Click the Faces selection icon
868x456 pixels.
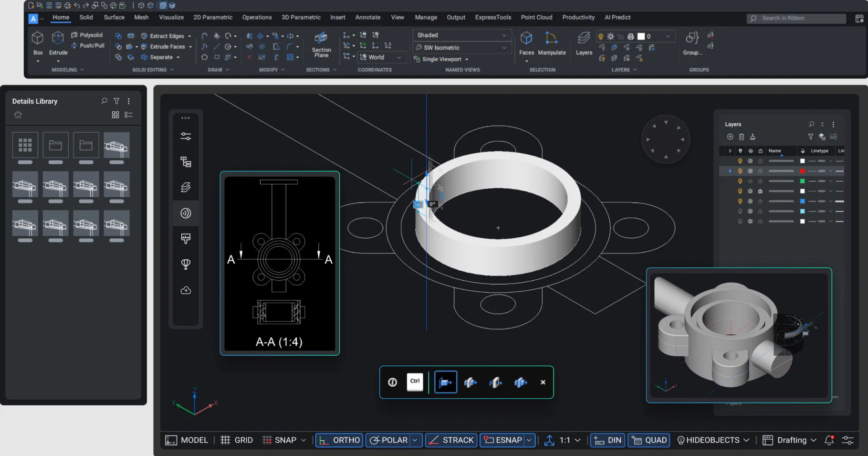(526, 38)
